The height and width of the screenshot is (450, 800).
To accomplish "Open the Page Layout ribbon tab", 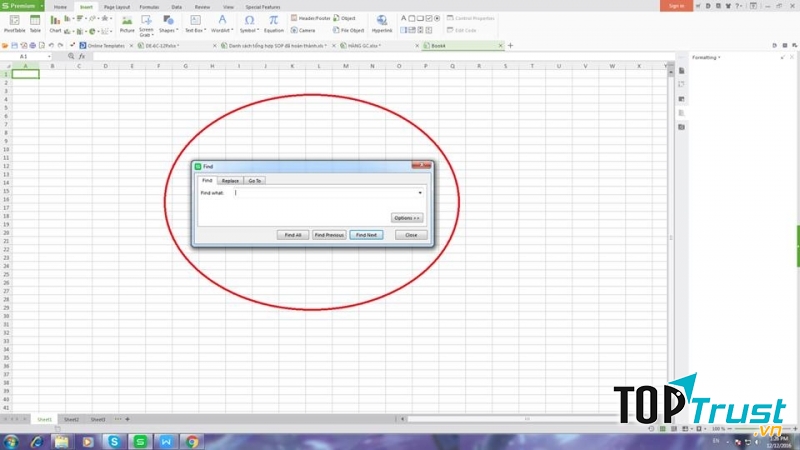I will 117,6.
